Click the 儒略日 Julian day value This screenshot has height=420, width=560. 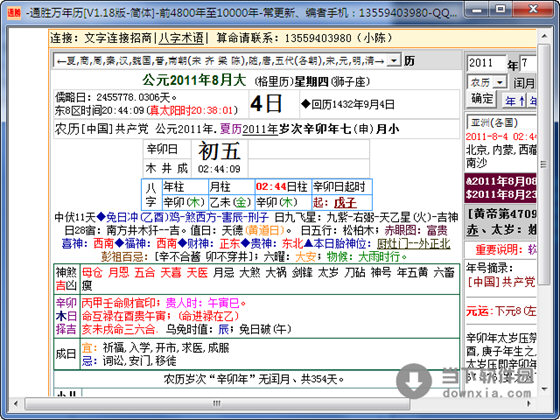pyautogui.click(x=116, y=97)
